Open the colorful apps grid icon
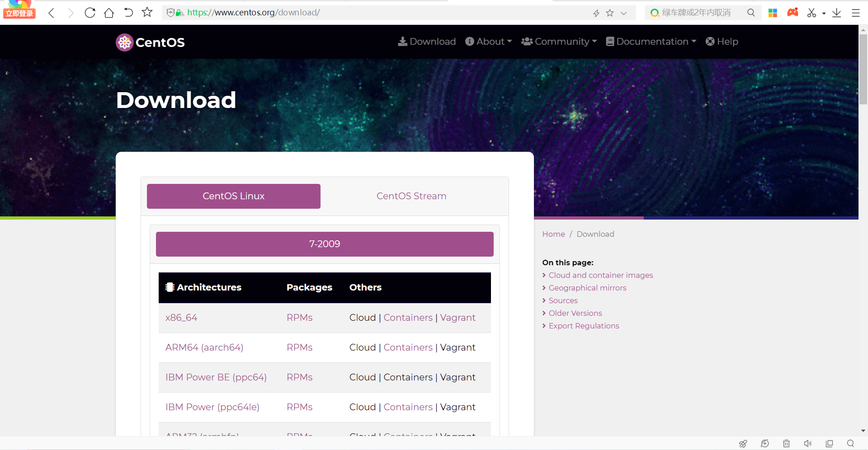The width and height of the screenshot is (868, 450). point(773,13)
